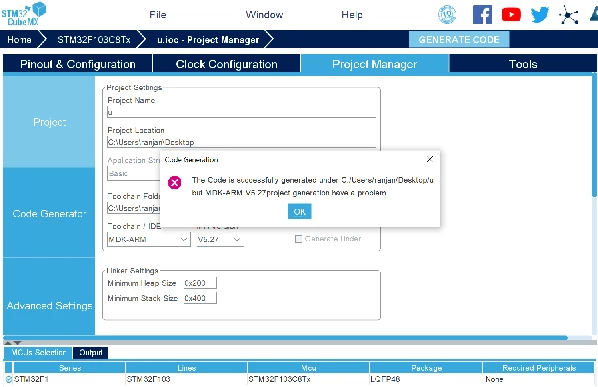Click the vertical scrollbar on the right
598x387 pixels.
tap(595, 135)
